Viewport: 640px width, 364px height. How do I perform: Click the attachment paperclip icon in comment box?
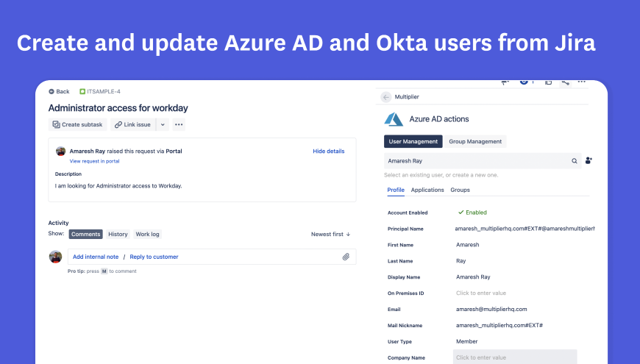click(346, 257)
